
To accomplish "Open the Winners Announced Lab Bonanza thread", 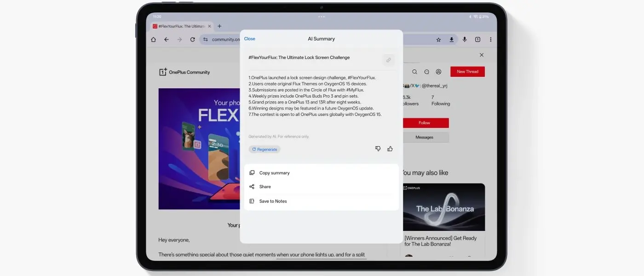I will [441, 241].
